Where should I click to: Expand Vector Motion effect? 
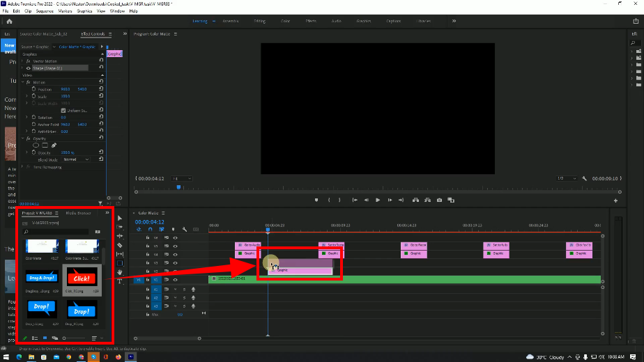[x=23, y=61]
